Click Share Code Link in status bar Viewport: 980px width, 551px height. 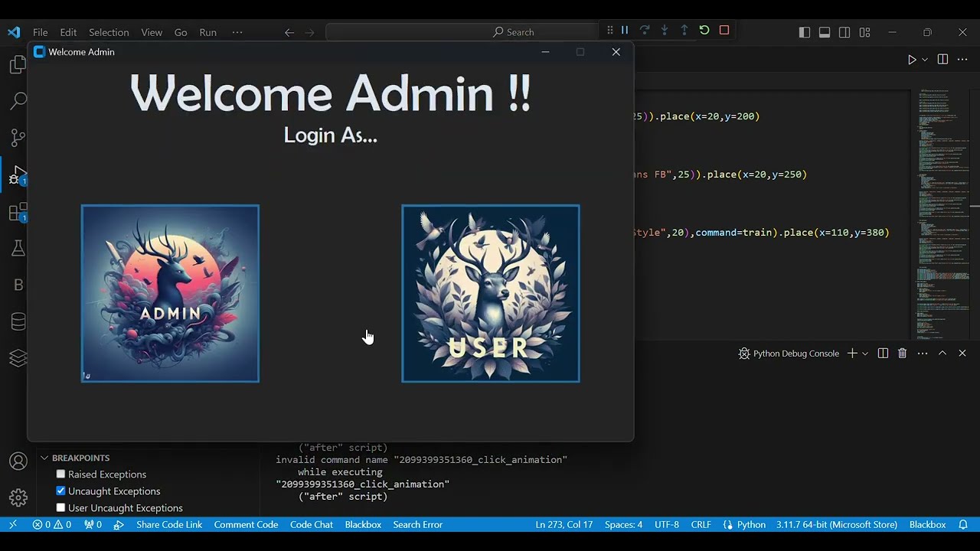click(x=169, y=525)
